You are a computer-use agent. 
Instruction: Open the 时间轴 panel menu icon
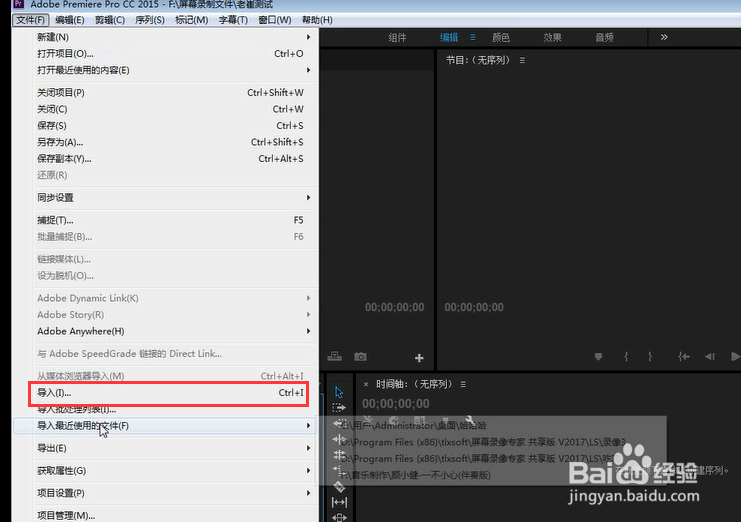coord(463,385)
